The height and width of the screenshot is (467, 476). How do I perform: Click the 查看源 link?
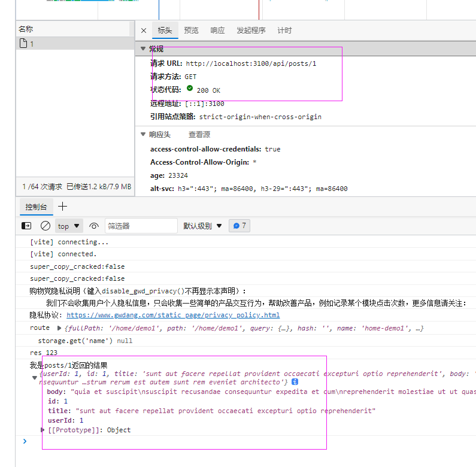point(199,135)
